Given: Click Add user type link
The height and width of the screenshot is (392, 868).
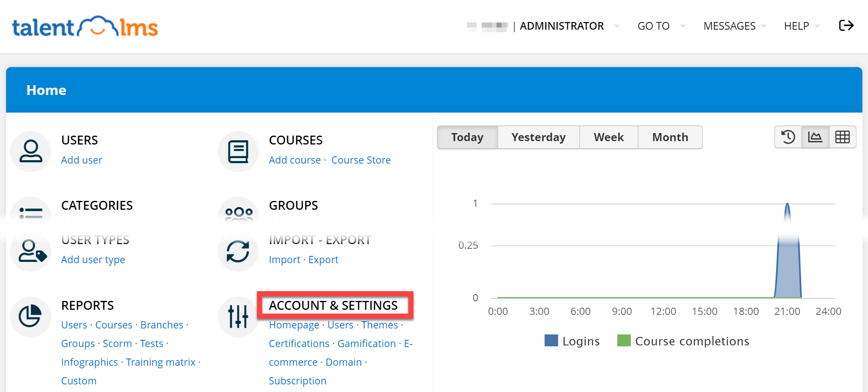Looking at the screenshot, I should (93, 259).
